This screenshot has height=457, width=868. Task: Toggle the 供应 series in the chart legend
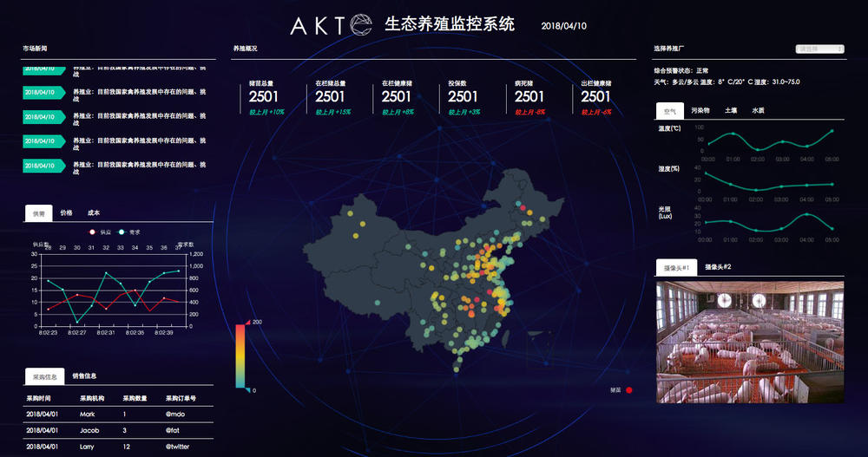[100, 232]
